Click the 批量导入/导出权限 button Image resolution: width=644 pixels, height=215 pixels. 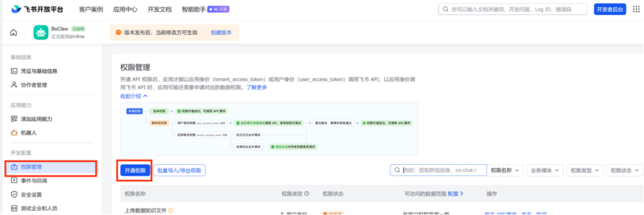pos(179,170)
